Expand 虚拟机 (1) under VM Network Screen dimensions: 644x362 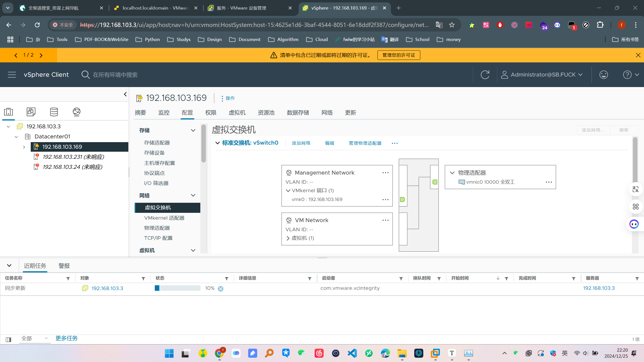coord(288,238)
